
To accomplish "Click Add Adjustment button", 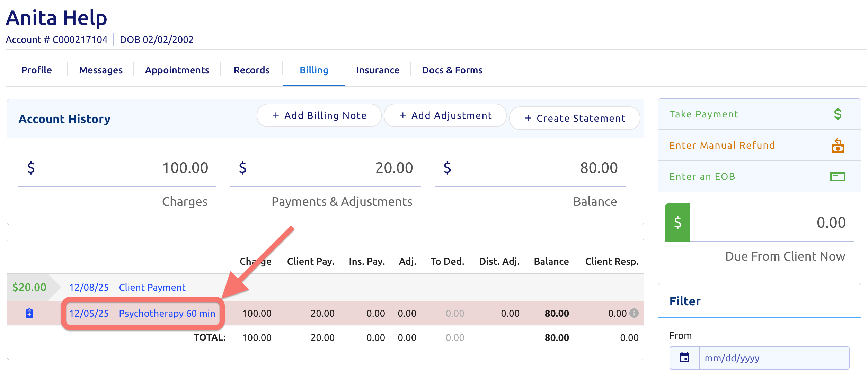I will click(x=445, y=116).
